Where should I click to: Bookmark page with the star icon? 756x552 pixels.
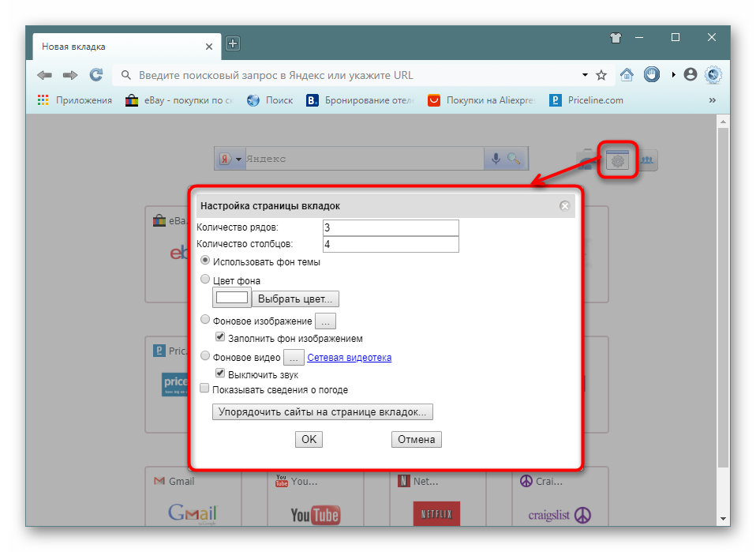click(601, 75)
